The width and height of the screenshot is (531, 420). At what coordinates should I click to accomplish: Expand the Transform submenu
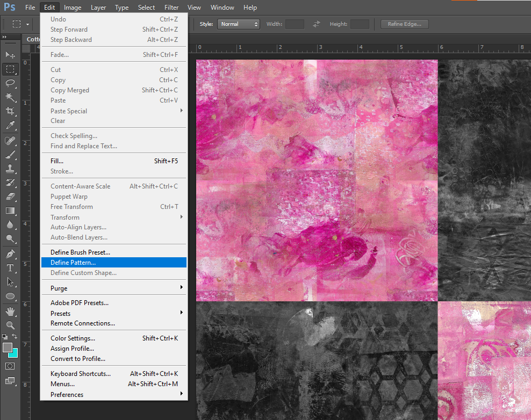114,218
